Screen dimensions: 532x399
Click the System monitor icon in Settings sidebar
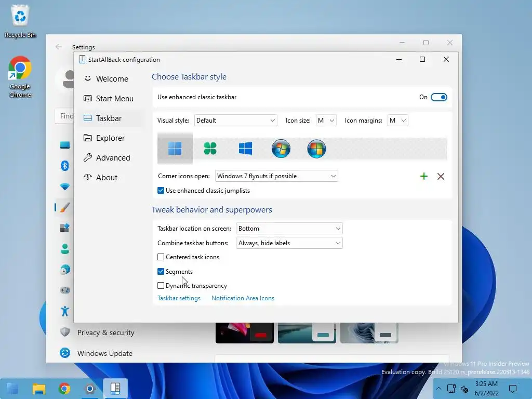pos(65,145)
